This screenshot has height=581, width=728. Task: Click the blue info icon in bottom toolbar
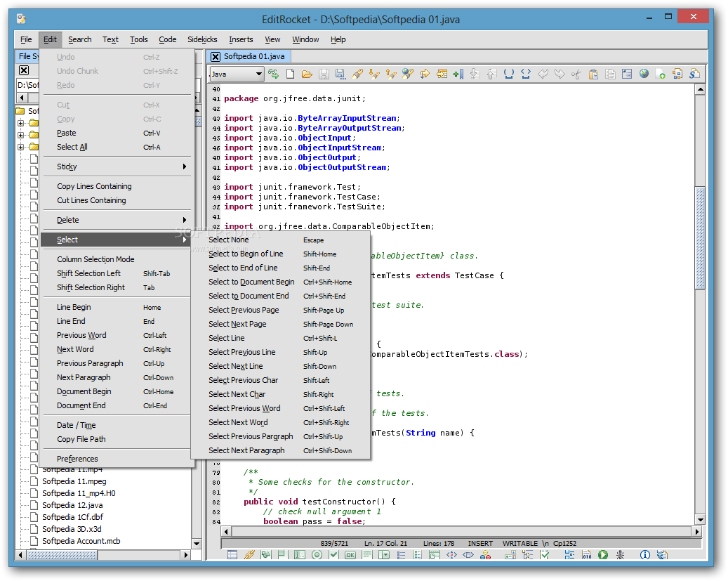(644, 554)
